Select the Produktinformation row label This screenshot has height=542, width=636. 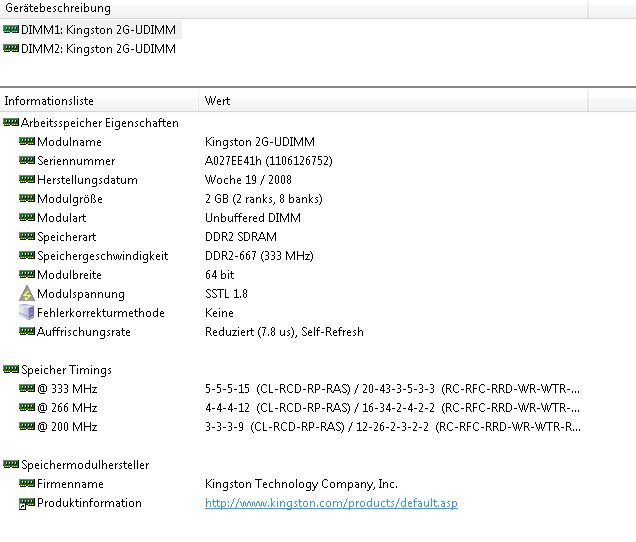pyautogui.click(x=89, y=503)
